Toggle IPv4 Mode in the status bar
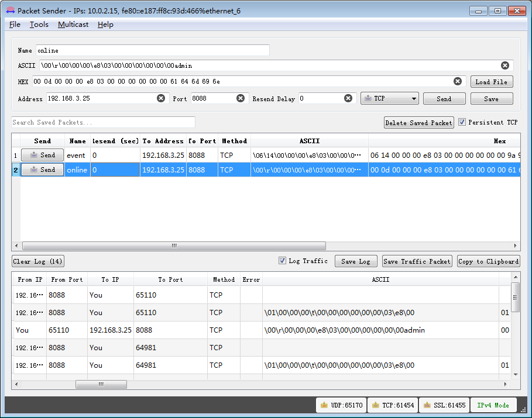This screenshot has height=418, width=532. 493,405
